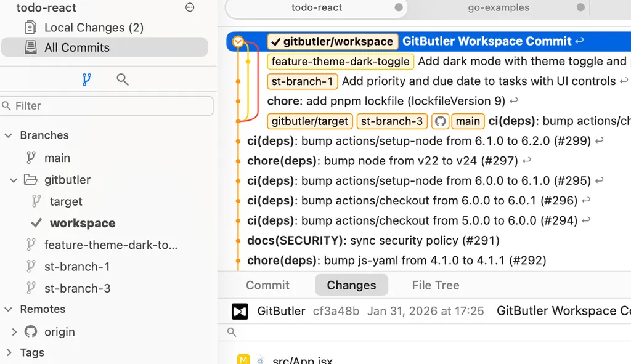Switch to the File Tree tab

click(435, 285)
